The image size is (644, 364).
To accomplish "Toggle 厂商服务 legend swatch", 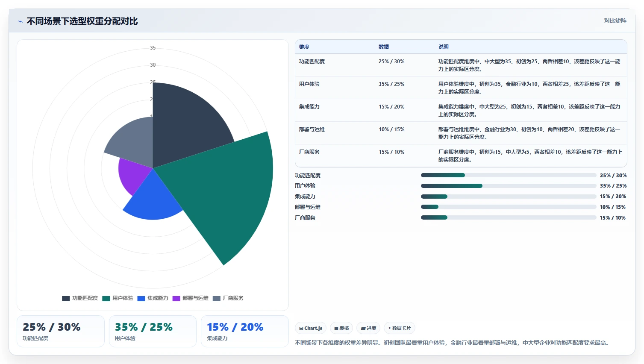I will pos(216,299).
